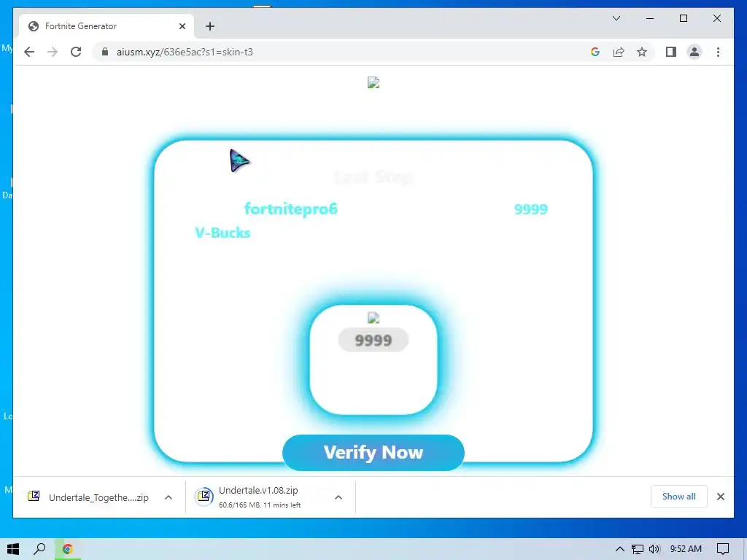Click Chrome icon in taskbar
The height and width of the screenshot is (560, 747).
tap(68, 549)
